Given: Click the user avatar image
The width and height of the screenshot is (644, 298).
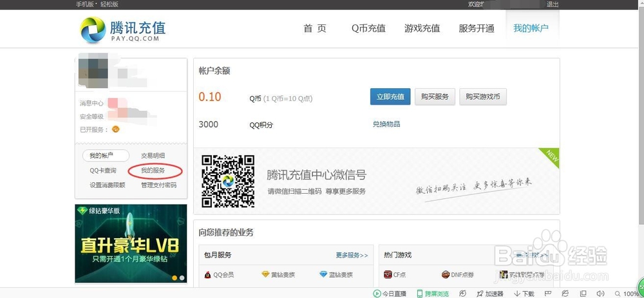Looking at the screenshot, I should point(93,71).
